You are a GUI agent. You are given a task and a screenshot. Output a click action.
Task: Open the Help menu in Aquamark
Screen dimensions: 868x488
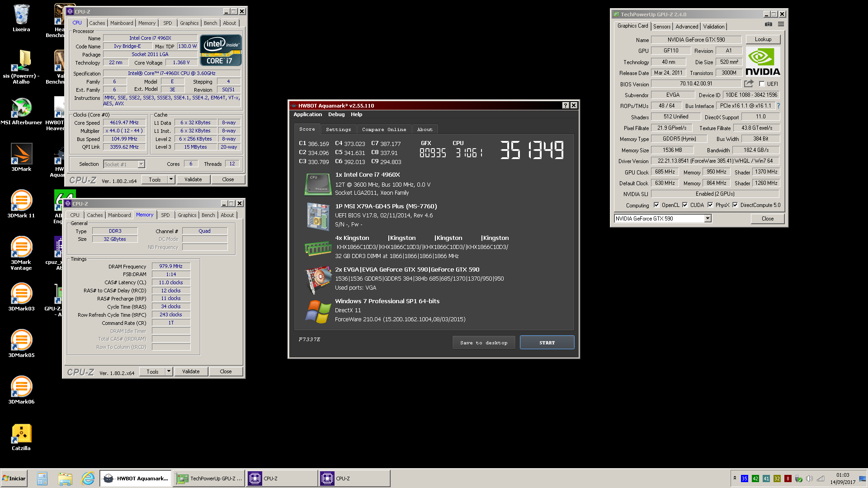pos(356,115)
